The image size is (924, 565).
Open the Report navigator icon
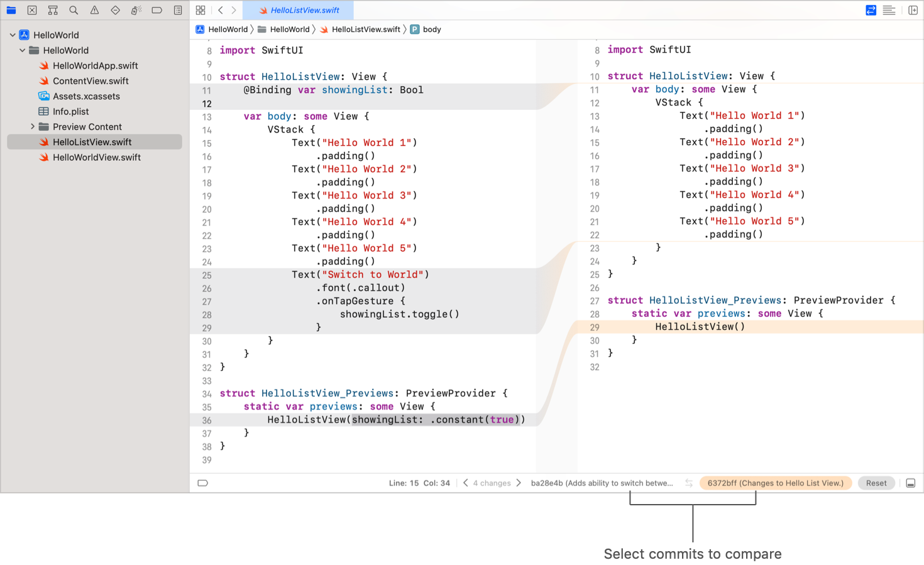178,10
